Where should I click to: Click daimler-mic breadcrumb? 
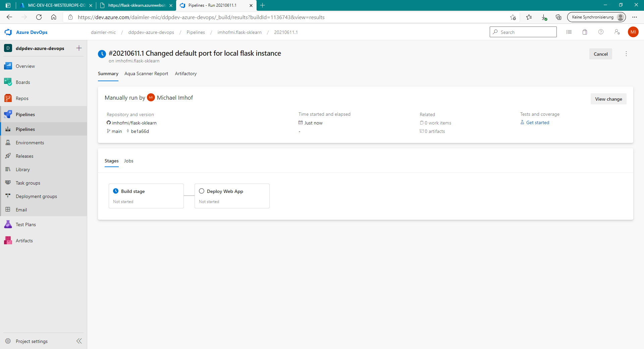click(x=103, y=32)
